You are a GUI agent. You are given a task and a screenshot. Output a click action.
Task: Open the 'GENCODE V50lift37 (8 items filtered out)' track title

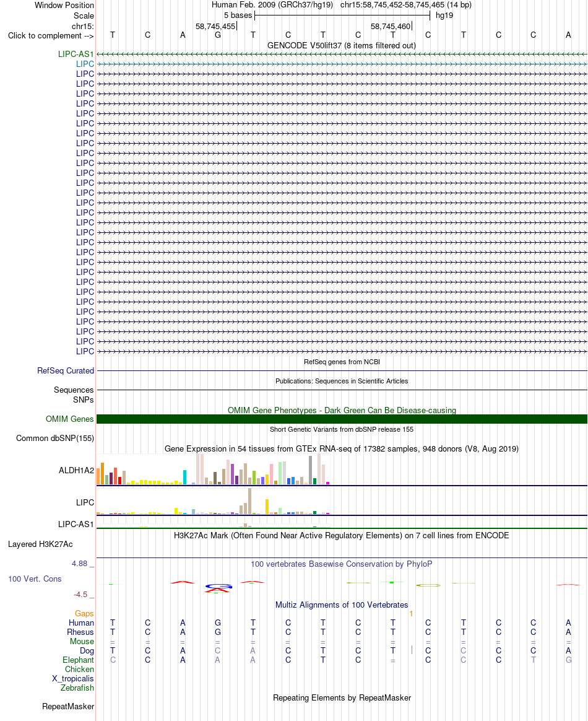[341, 45]
